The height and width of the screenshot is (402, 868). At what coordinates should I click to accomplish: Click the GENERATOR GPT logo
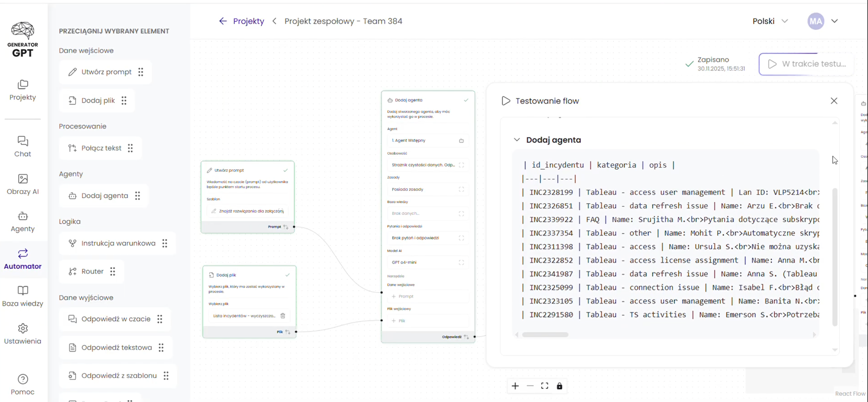pos(23,39)
